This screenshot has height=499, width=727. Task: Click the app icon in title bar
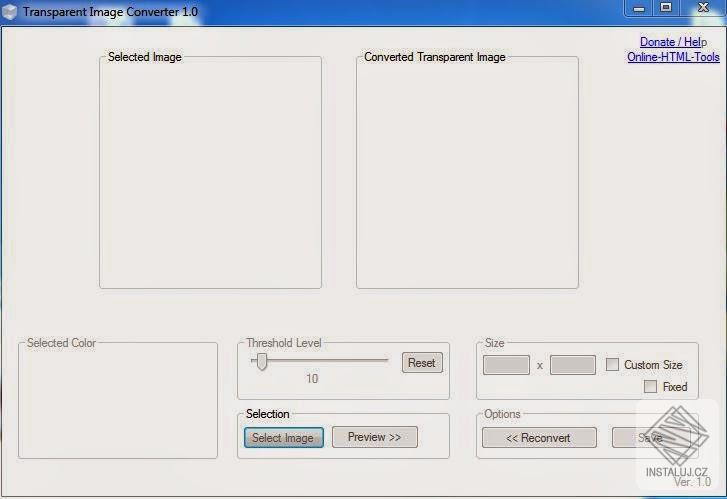point(10,12)
